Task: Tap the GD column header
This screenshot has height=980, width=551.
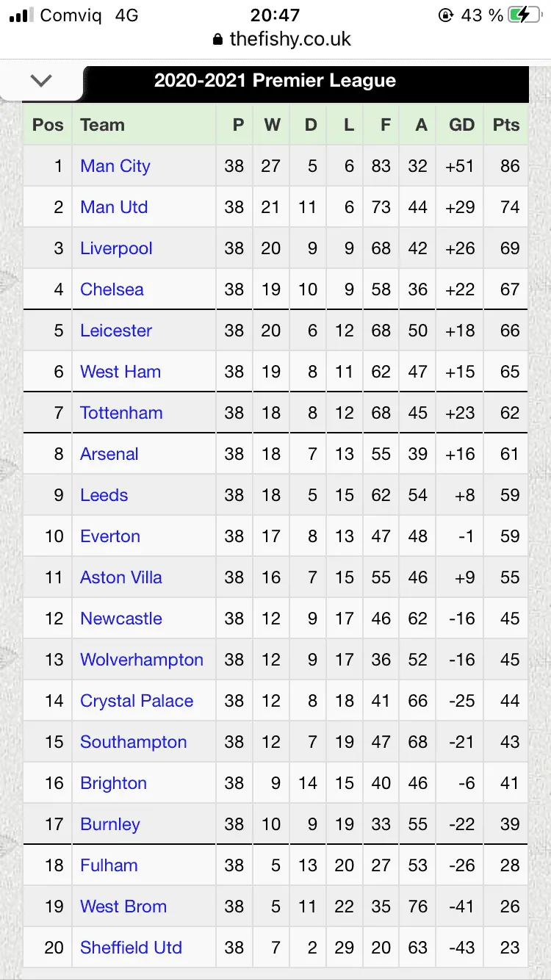Action: [x=461, y=125]
